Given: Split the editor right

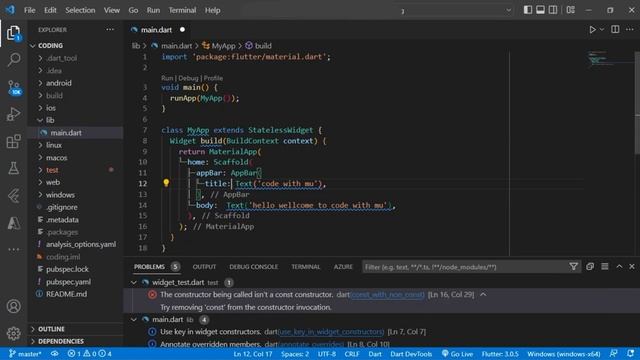Looking at the screenshot, I should pos(615,29).
